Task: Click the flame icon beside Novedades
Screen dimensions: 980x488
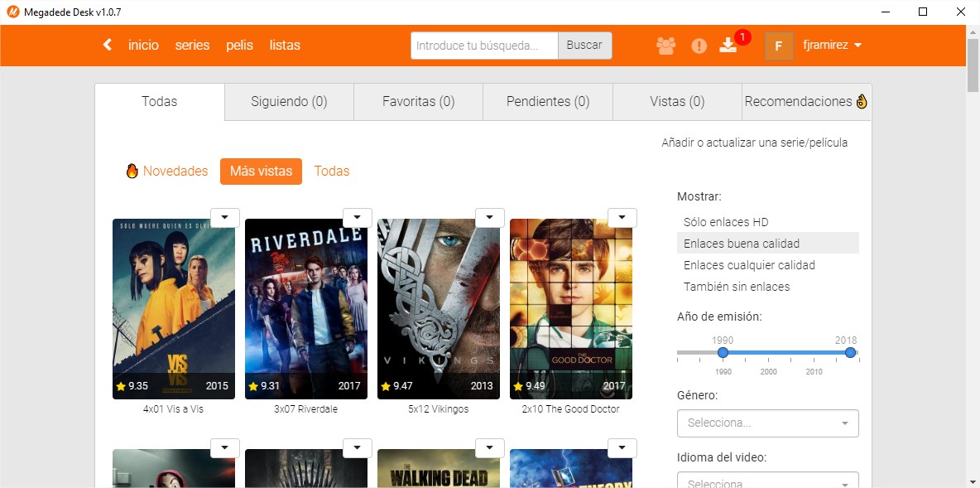Action: [132, 171]
